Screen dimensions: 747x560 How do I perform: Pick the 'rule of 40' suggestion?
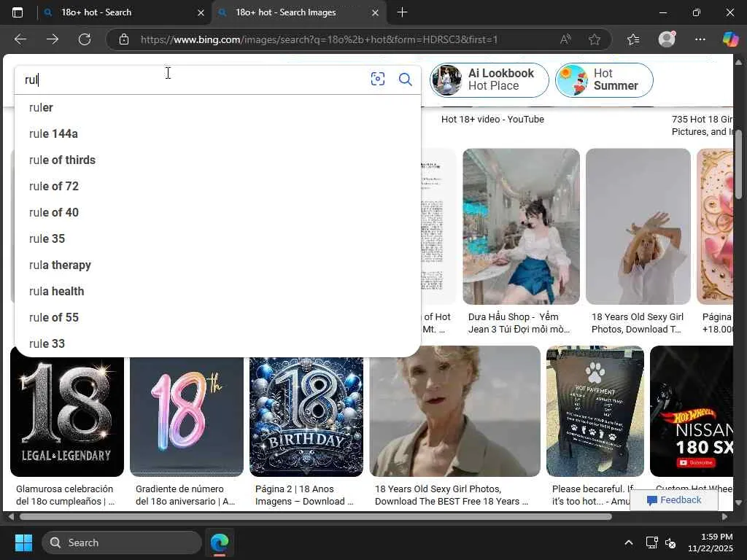coord(217,212)
